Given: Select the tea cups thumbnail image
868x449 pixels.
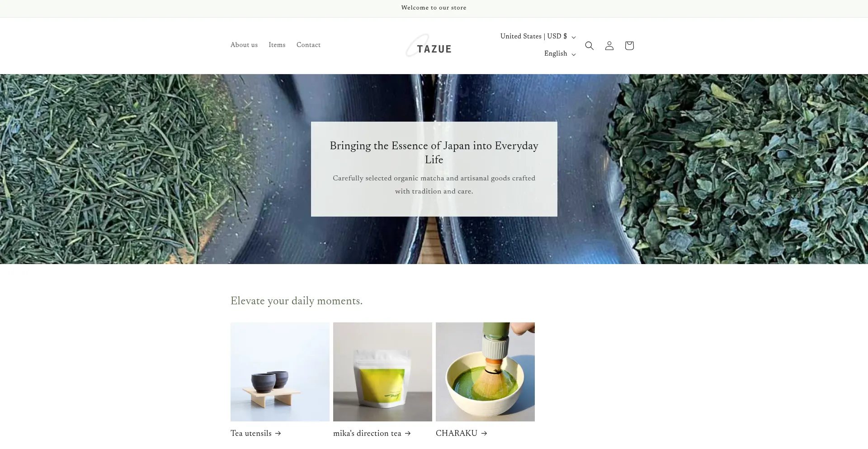Looking at the screenshot, I should [280, 372].
